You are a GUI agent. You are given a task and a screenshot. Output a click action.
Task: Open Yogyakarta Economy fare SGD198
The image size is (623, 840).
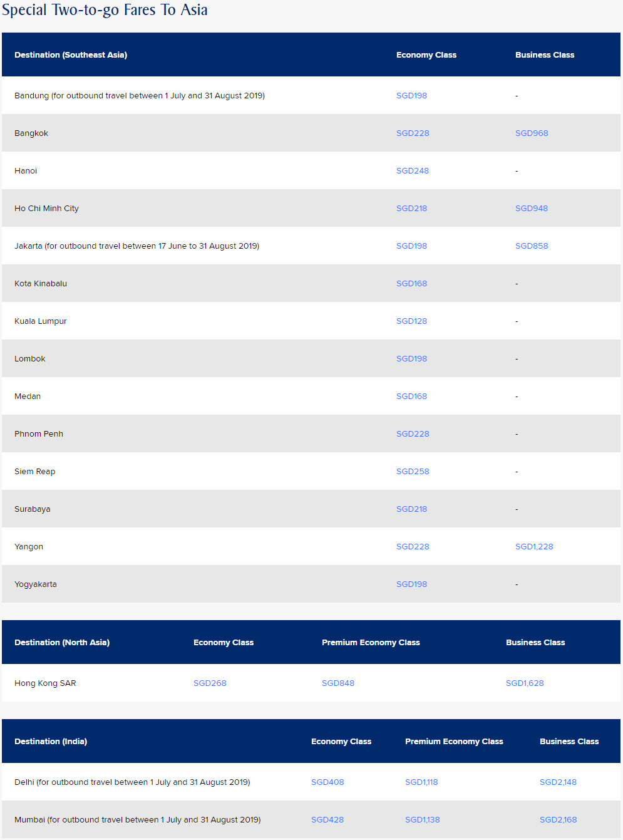pyautogui.click(x=411, y=584)
